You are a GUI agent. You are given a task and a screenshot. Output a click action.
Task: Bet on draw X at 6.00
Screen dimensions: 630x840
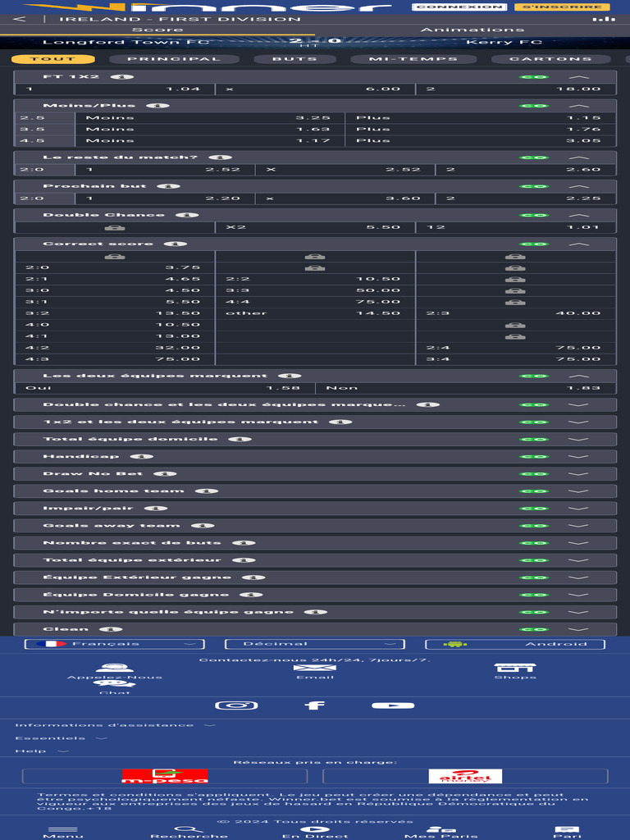click(315, 89)
